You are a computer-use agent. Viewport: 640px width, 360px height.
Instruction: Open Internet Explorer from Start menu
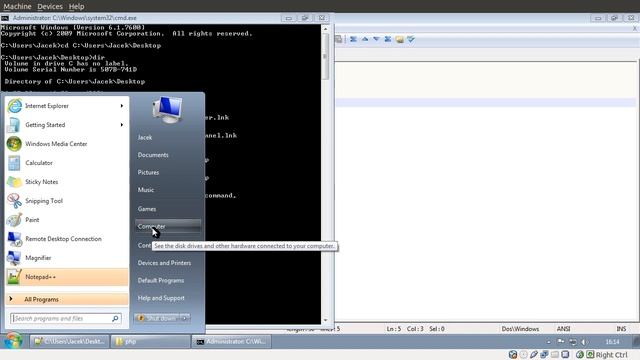pos(67,106)
